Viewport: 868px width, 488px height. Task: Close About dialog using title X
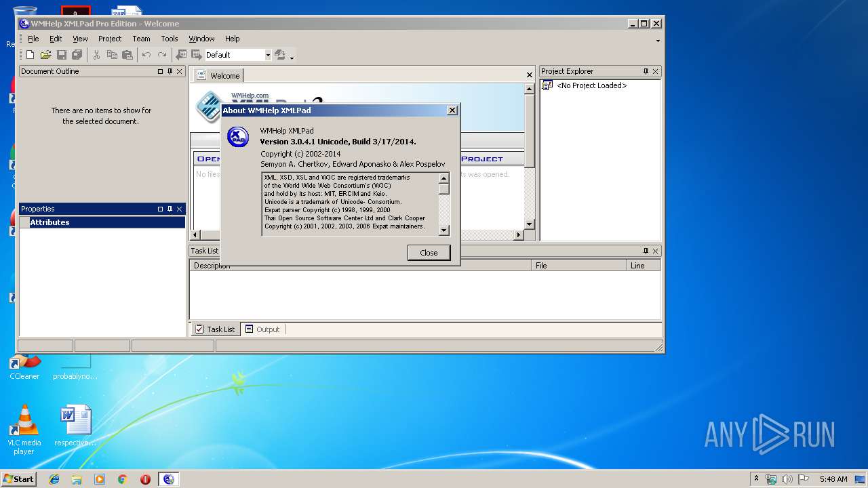click(x=452, y=110)
